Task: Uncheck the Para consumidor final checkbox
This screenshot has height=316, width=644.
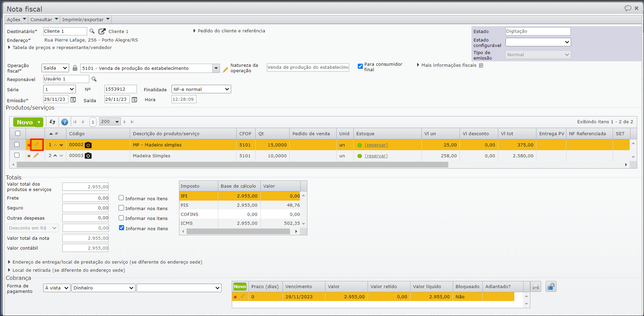Action: 360,66
